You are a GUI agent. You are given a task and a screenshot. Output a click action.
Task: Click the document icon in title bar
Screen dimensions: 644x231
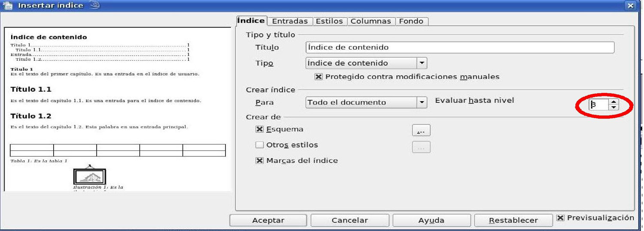point(7,6)
